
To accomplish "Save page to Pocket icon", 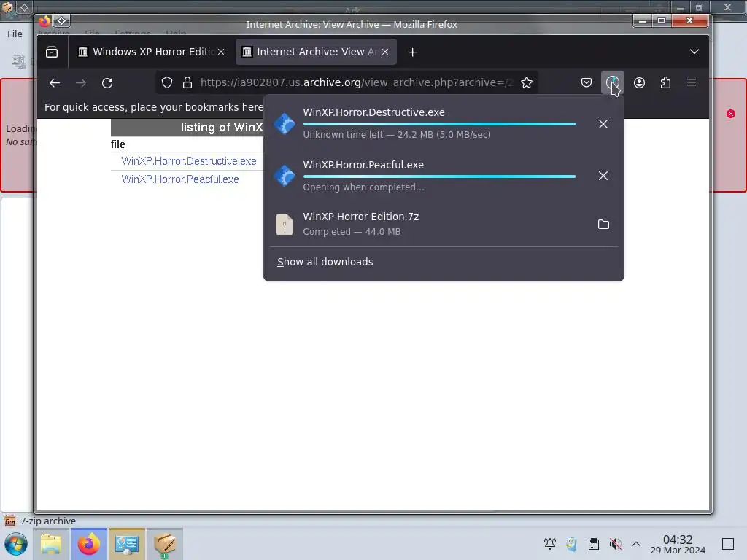I will point(587,83).
